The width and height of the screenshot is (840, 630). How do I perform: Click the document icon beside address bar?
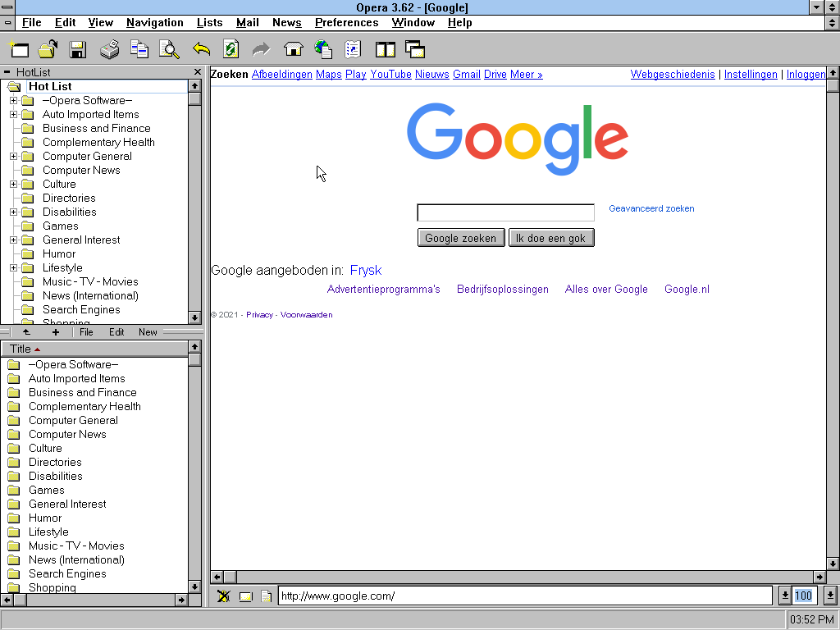pos(266,596)
